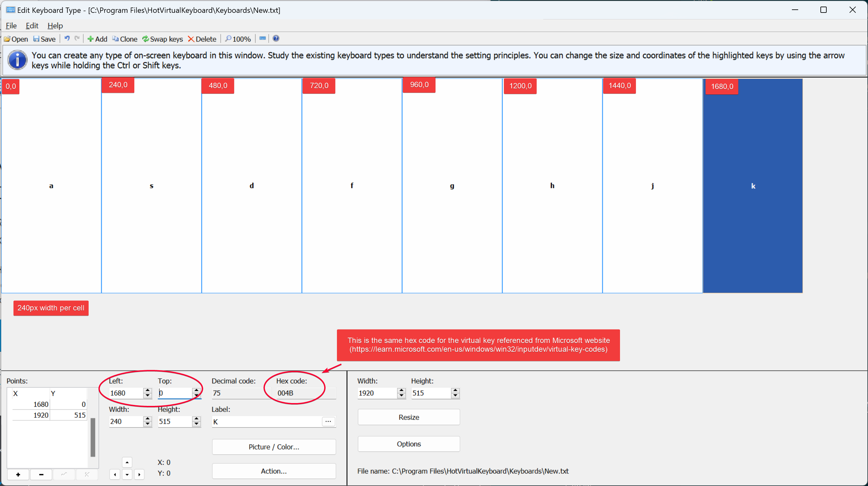Viewport: 868px width, 486px height.
Task: Click the 100% zoom magnifier
Action: click(238, 39)
